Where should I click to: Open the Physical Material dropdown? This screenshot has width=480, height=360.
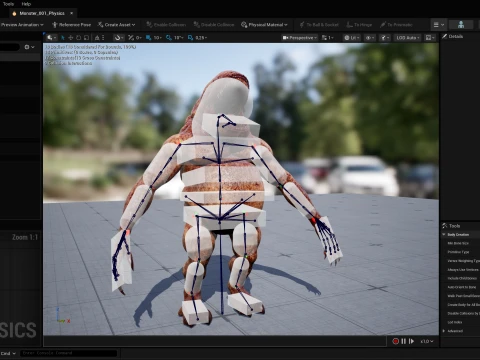click(x=264, y=25)
